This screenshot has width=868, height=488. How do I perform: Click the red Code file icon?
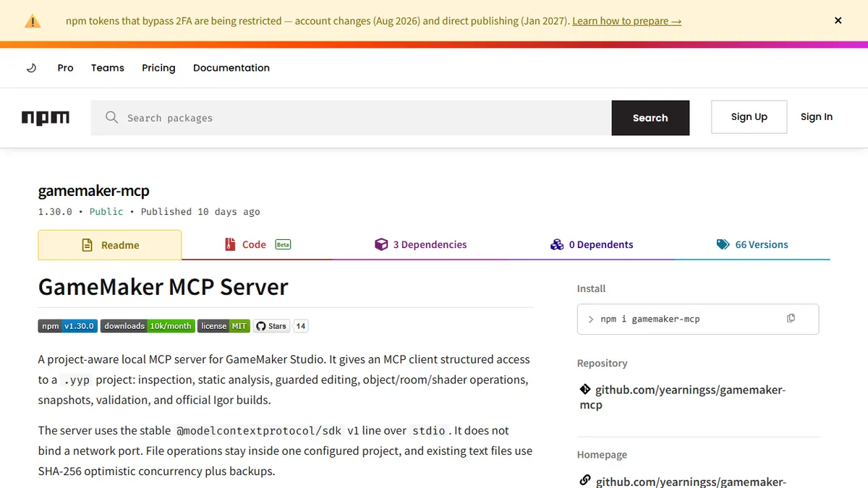point(230,244)
